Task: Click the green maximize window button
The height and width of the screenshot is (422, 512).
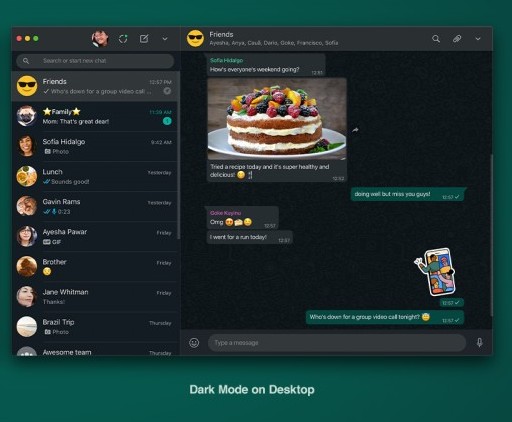Action: (36, 39)
